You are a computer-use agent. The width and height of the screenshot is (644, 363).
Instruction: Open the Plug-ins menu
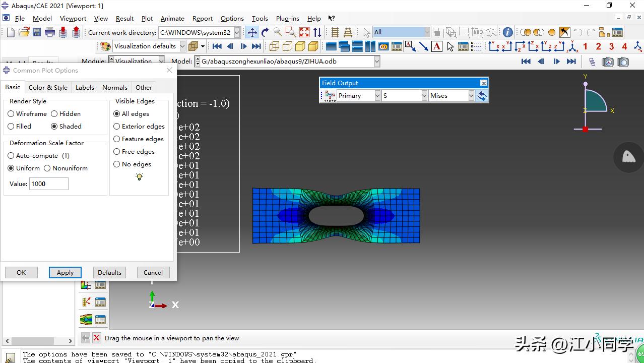point(288,19)
